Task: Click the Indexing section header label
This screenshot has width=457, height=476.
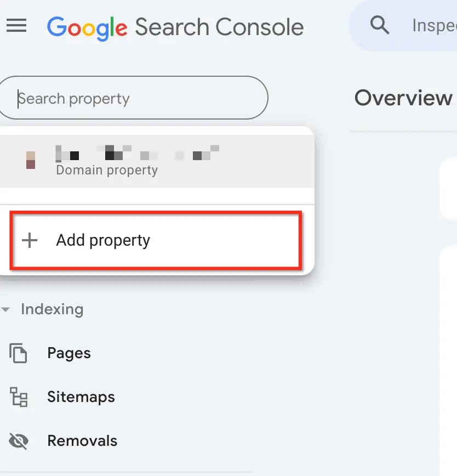Action: (52, 309)
